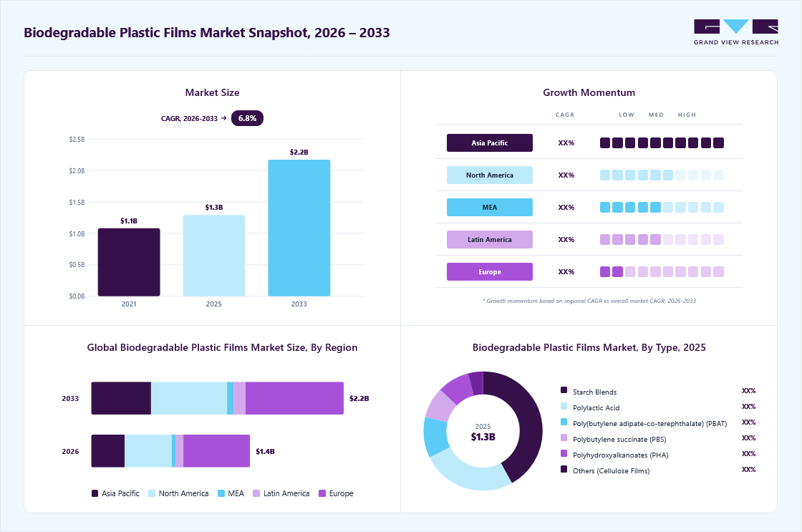Click the growth momentum footnote text

(589, 301)
